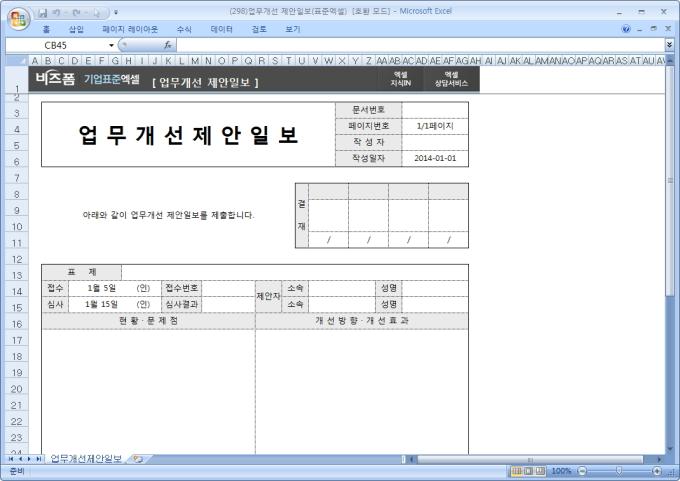Click the Select All corner button
The width and height of the screenshot is (680, 481).
coord(17,60)
